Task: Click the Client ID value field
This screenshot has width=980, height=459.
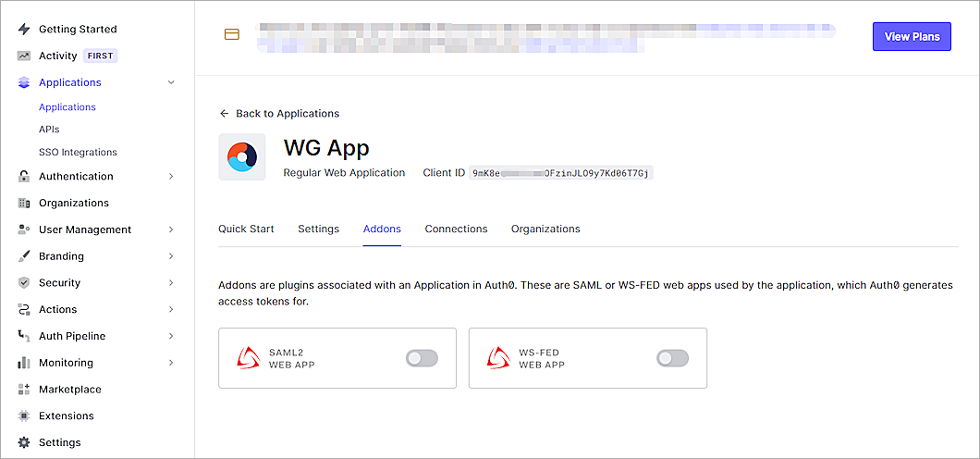Action: (561, 173)
